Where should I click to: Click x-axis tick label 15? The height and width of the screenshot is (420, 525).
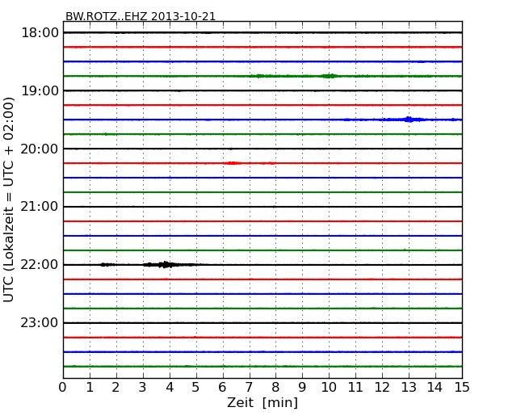[x=462, y=388]
